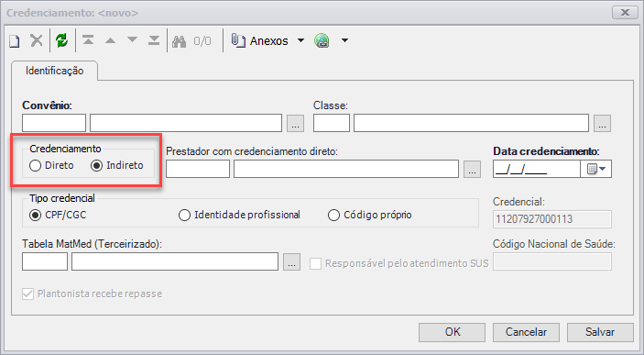Screen dimensions: 644x355
Task: Click the new record page icon
Action: 15,40
